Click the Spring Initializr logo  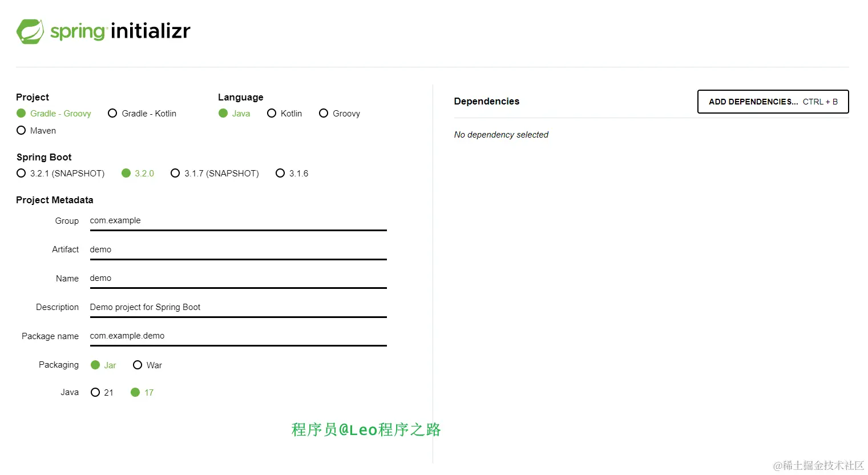(103, 31)
